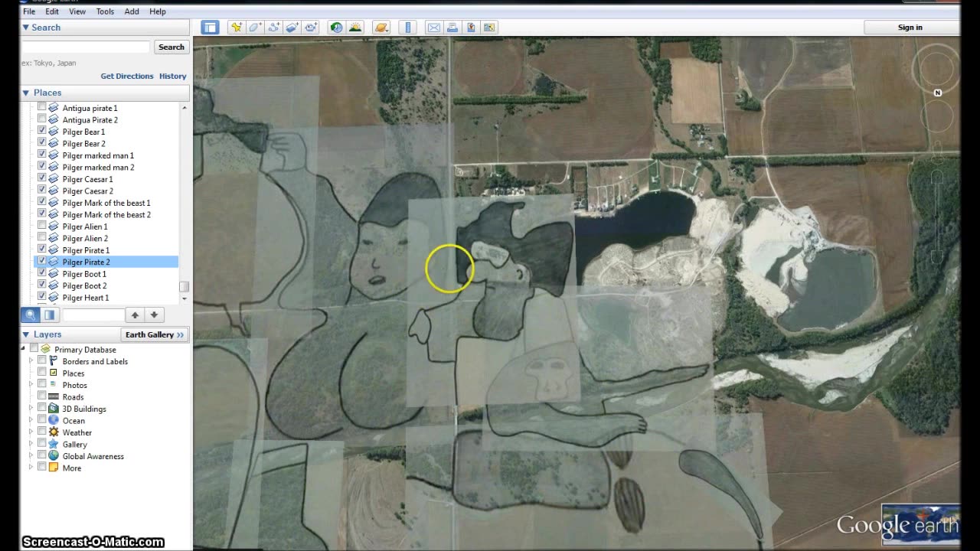Image resolution: width=980 pixels, height=551 pixels.
Task: Move selected place down with the arrow
Action: (154, 315)
